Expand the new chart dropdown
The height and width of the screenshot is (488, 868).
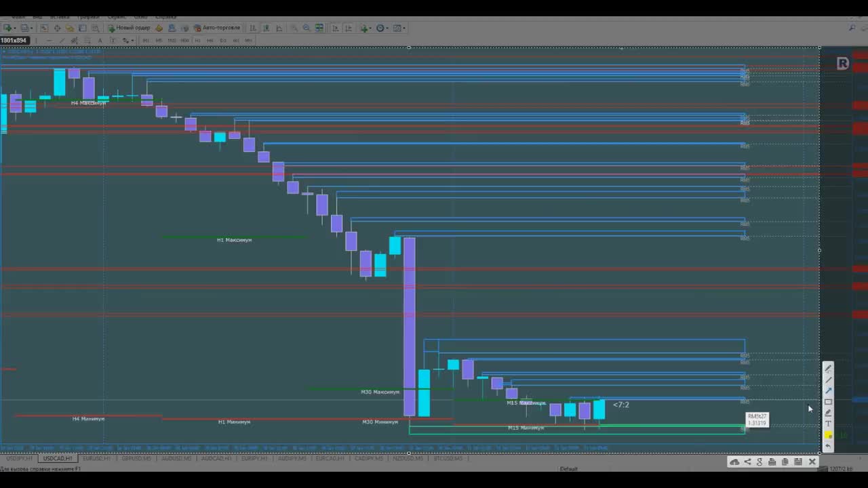[x=15, y=28]
